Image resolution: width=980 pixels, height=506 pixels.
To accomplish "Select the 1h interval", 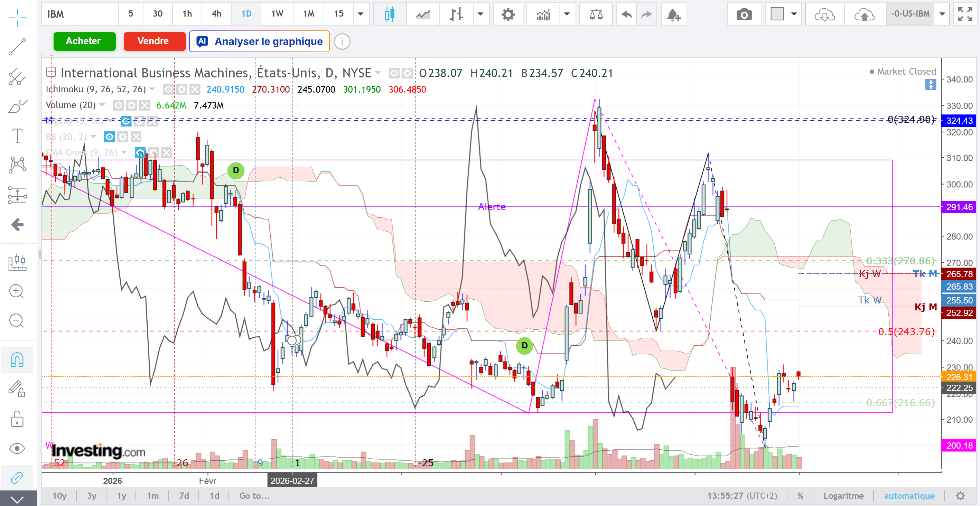I will coord(187,15).
